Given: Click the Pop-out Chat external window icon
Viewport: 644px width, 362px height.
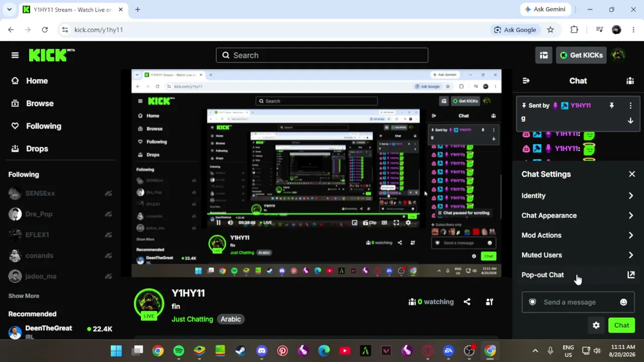Looking at the screenshot, I should click(631, 275).
